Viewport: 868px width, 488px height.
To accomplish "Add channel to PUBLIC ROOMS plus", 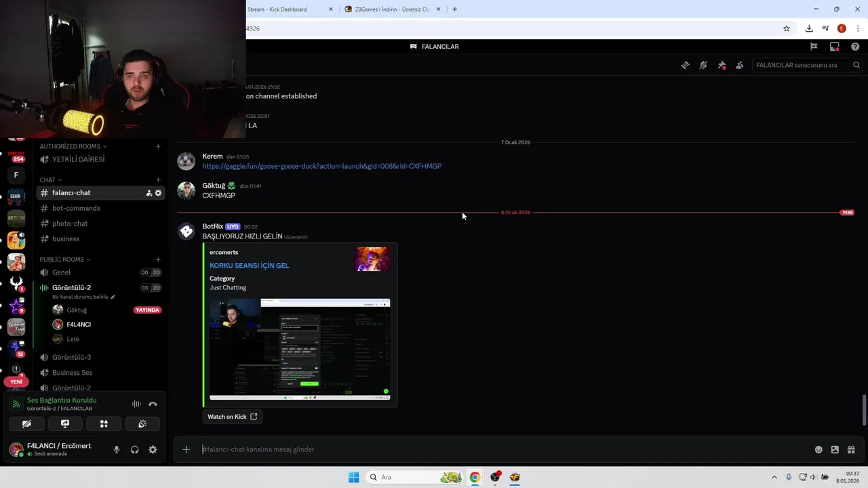I will [x=158, y=260].
